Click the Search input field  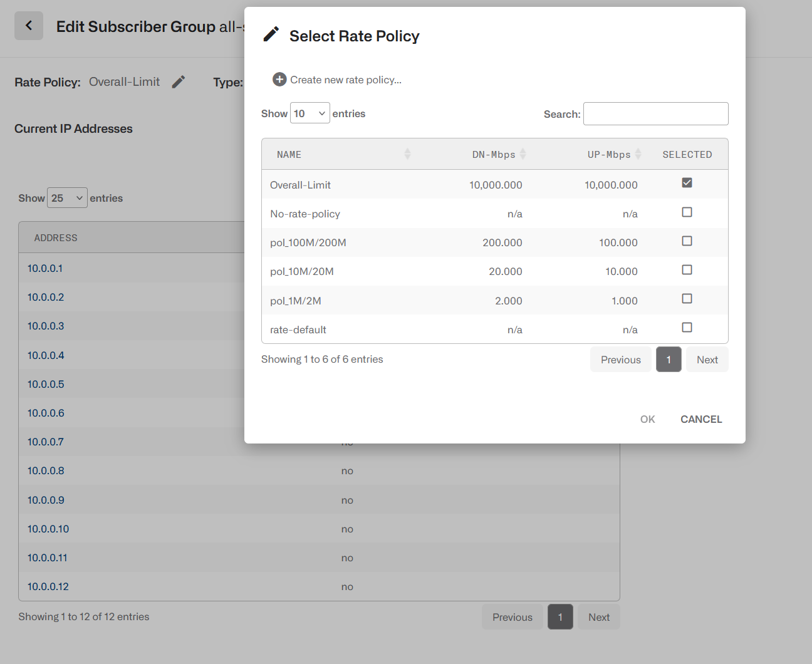(x=655, y=114)
